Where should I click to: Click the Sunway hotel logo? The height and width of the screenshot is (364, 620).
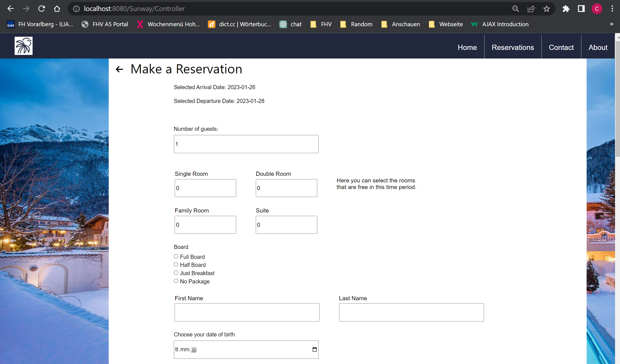pos(23,46)
